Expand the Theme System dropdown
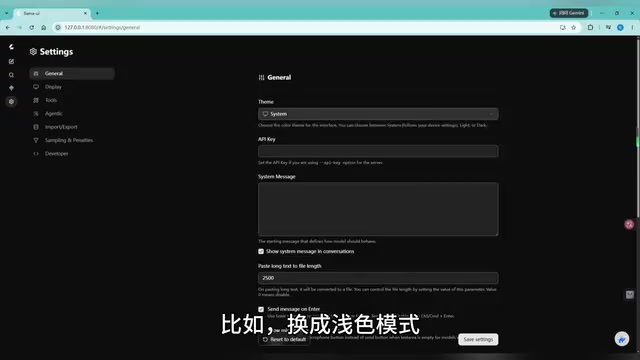 [378, 114]
